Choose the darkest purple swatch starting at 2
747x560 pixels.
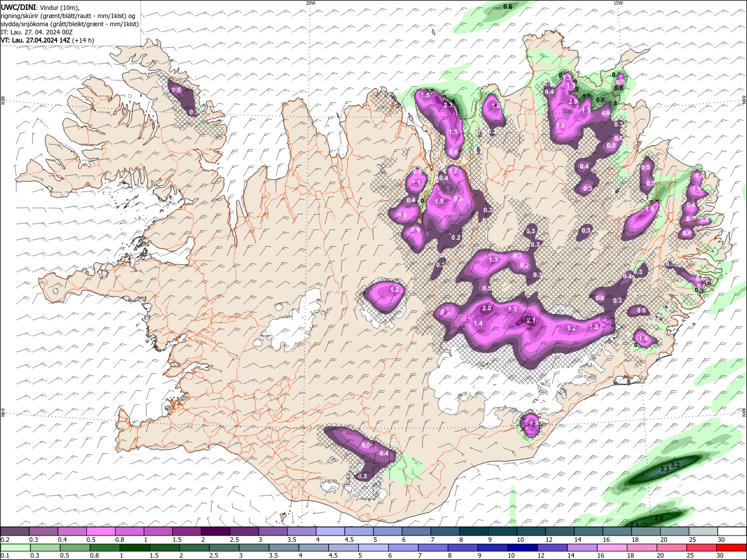click(215, 531)
